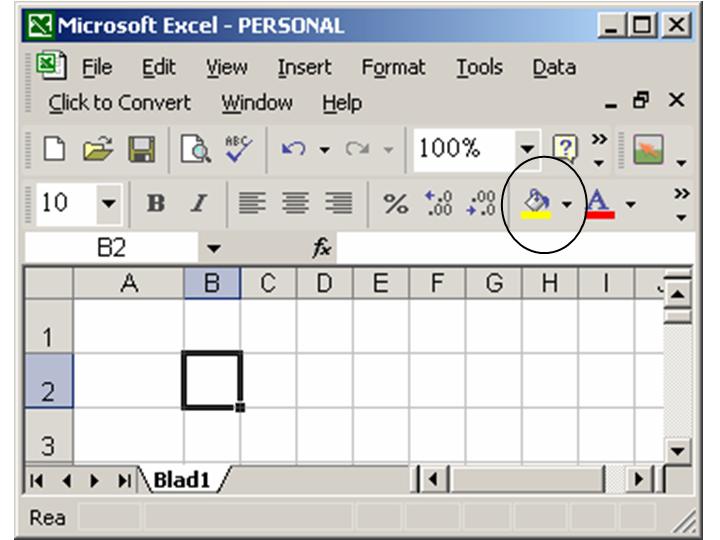The image size is (720, 540).
Task: Click into the formula bar input
Action: (515, 248)
